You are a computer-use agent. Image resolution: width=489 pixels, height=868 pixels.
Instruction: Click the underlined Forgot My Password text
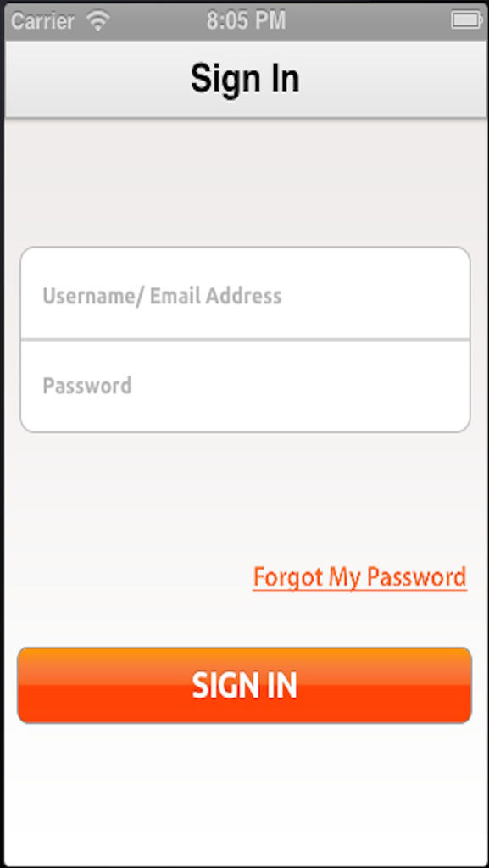pyautogui.click(x=359, y=577)
